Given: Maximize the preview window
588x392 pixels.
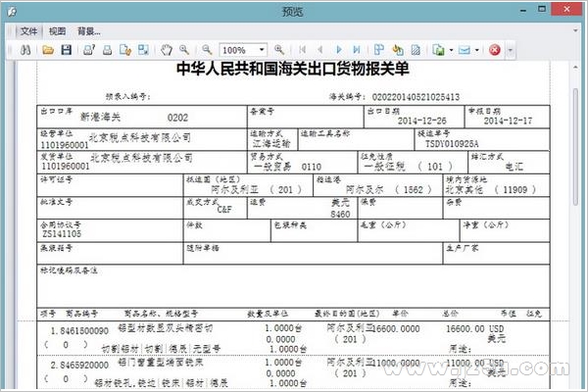Looking at the screenshot, I should click(542, 9).
